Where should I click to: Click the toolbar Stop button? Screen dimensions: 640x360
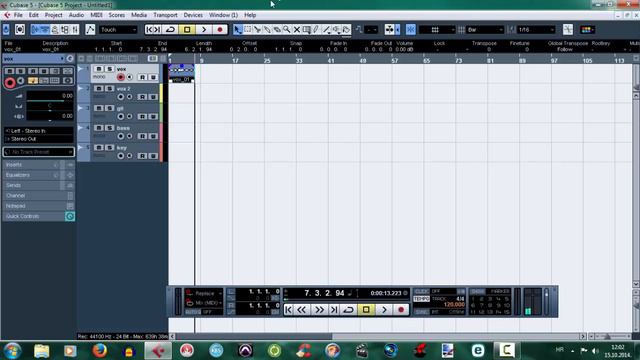click(187, 29)
